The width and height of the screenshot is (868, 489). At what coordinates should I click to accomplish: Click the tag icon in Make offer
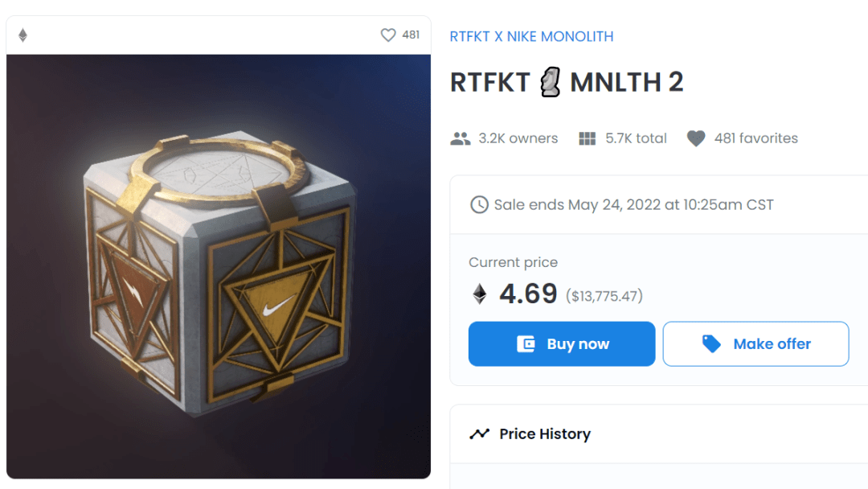[x=711, y=344]
